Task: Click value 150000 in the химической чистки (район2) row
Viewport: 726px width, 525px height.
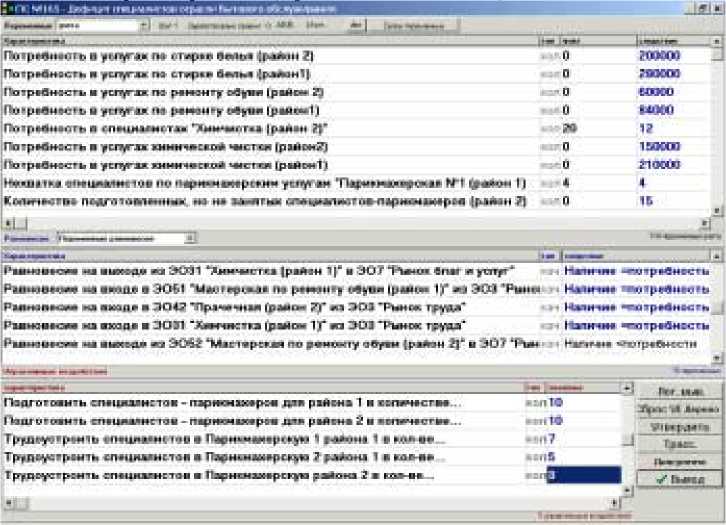Action: click(659, 147)
